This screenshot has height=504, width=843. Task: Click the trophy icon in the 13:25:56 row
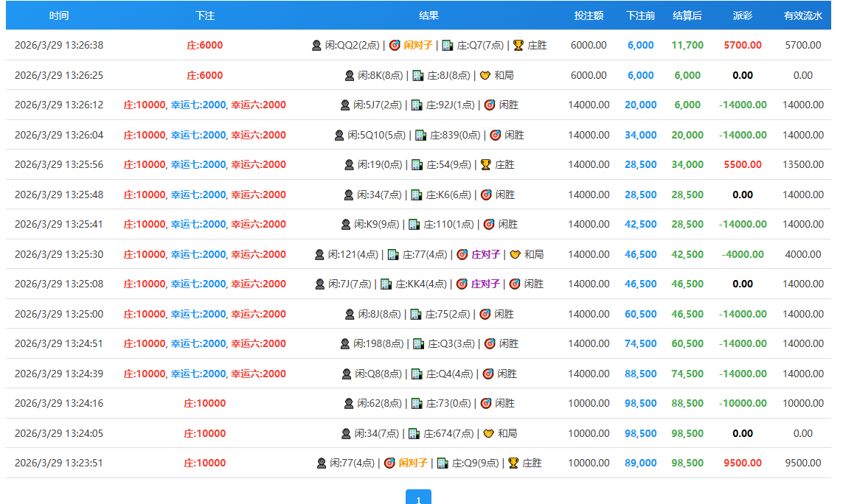click(x=485, y=164)
